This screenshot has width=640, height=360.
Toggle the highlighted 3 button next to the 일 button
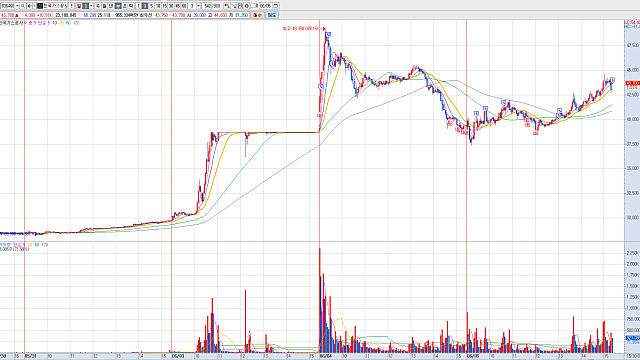(x=86, y=6)
